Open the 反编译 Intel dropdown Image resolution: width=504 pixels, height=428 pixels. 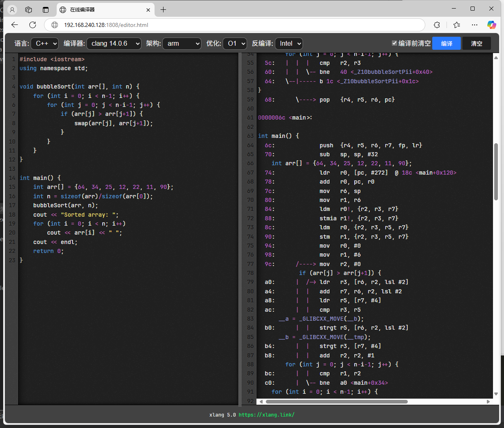pyautogui.click(x=289, y=43)
